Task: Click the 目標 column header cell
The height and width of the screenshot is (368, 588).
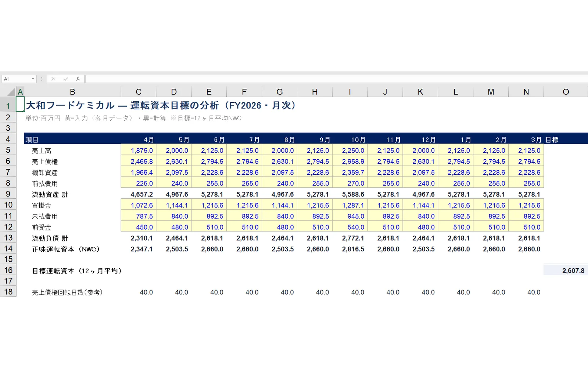Action: pos(566,139)
